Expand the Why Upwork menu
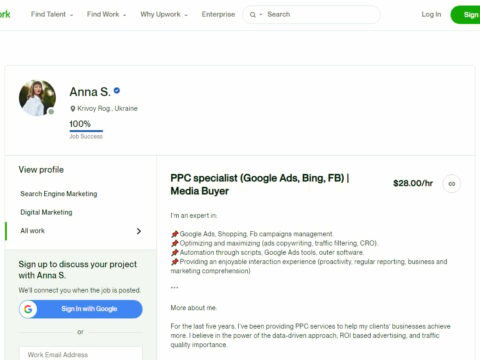Image resolution: width=480 pixels, height=360 pixels. click(x=164, y=14)
